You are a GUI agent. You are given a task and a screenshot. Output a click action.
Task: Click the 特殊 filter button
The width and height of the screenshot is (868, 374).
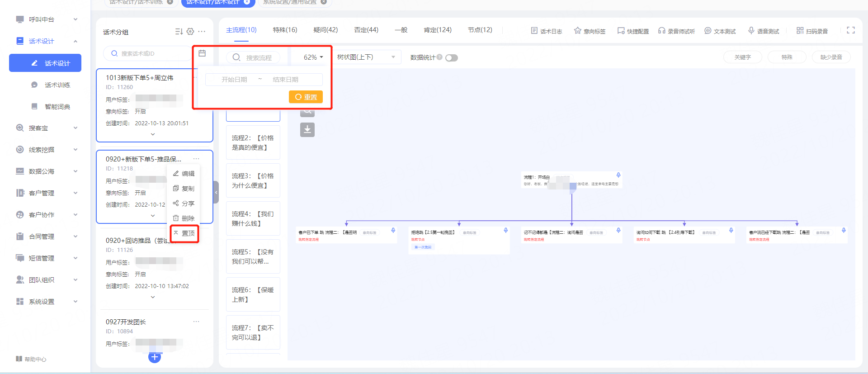(787, 57)
